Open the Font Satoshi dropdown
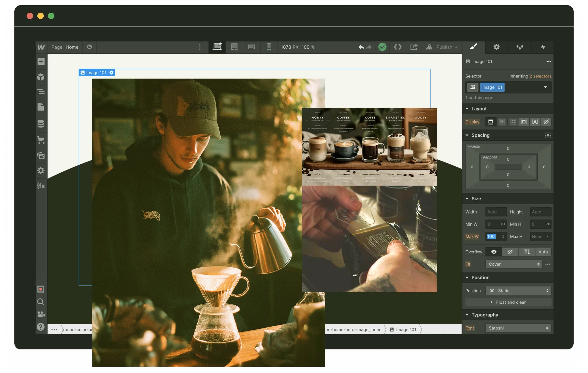The height and width of the screenshot is (373, 588). tap(518, 328)
